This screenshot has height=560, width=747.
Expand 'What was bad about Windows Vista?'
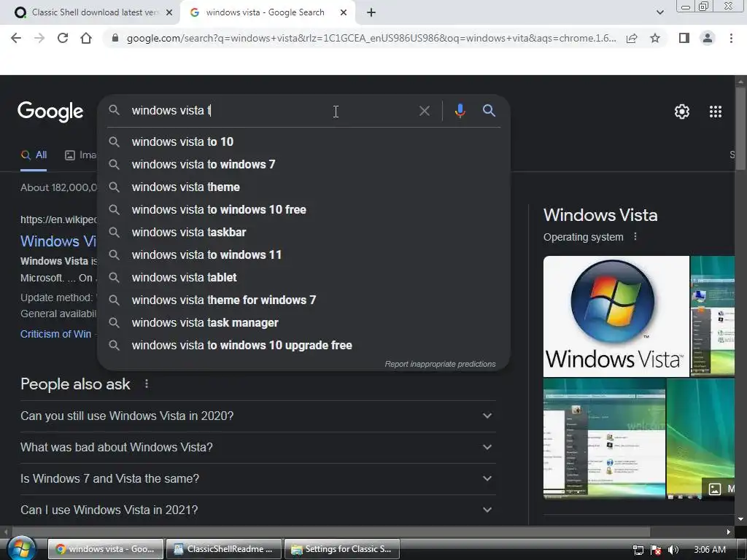click(x=258, y=447)
